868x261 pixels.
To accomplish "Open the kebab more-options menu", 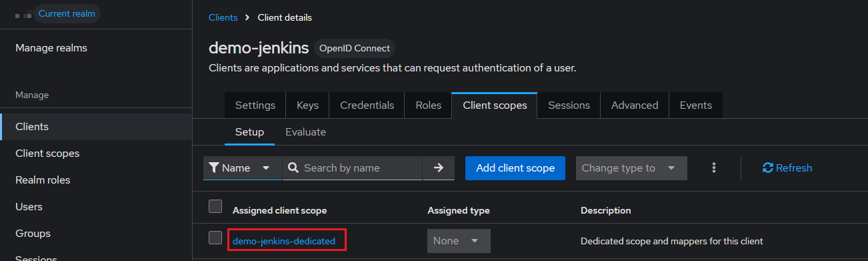I will coord(714,168).
